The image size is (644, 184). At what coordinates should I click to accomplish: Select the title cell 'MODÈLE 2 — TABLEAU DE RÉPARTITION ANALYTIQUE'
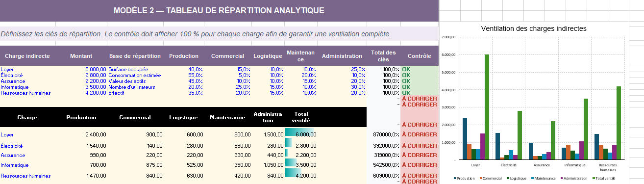pyautogui.click(x=219, y=11)
